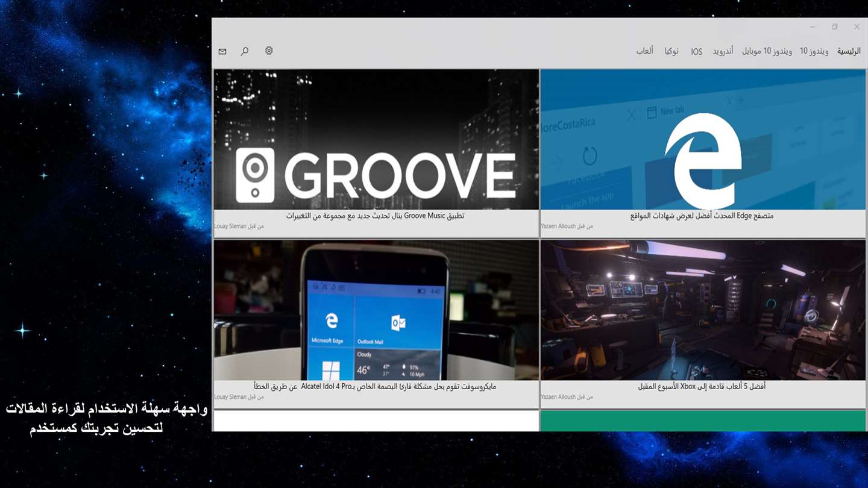Open the settings gear icon

[269, 51]
